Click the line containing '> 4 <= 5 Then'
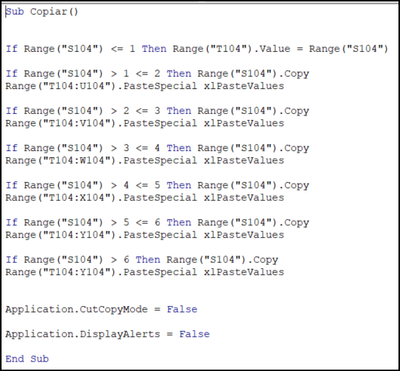Image resolution: width=400 pixels, height=371 pixels. click(157, 185)
